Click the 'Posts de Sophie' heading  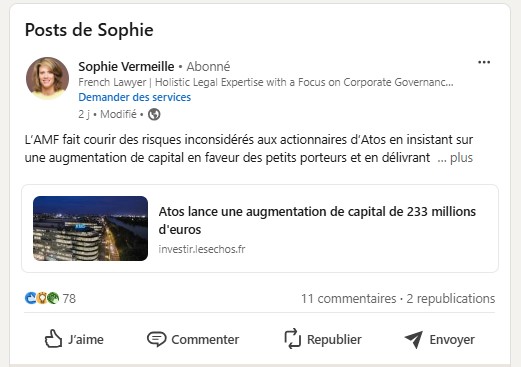click(x=89, y=30)
